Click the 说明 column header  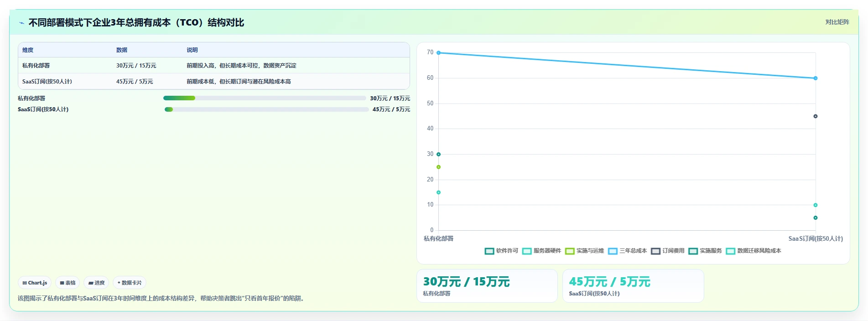point(192,50)
